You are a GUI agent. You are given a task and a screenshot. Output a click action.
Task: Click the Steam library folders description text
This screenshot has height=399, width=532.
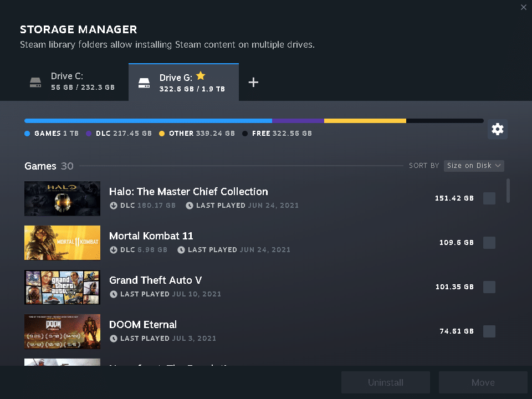coord(167,44)
